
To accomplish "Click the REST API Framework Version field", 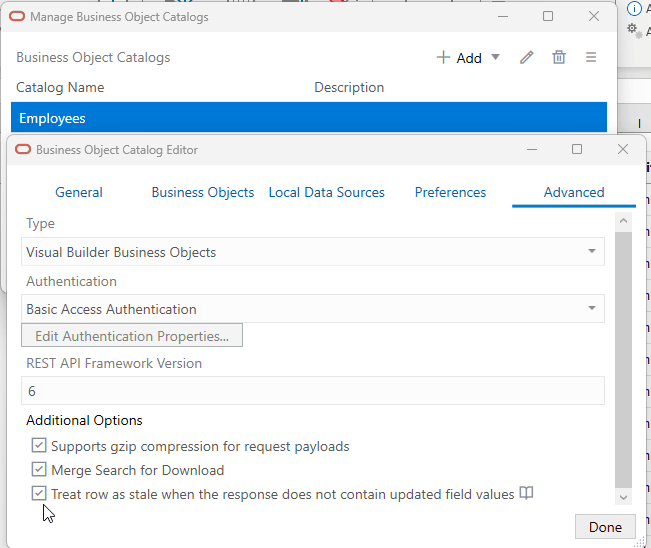I will coord(313,391).
